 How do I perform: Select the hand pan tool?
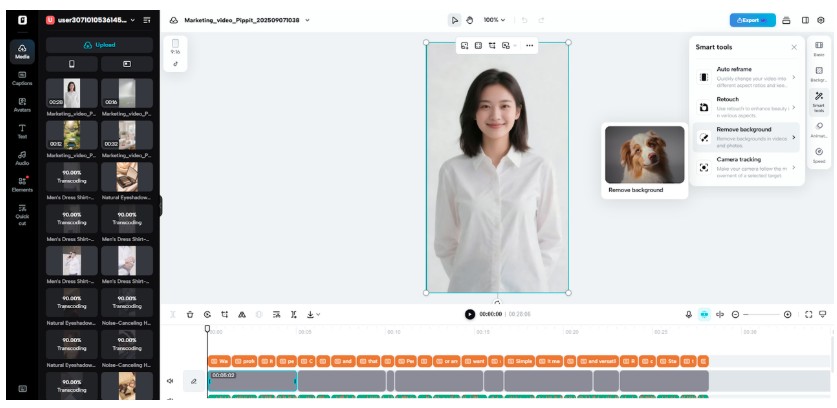pyautogui.click(x=469, y=19)
